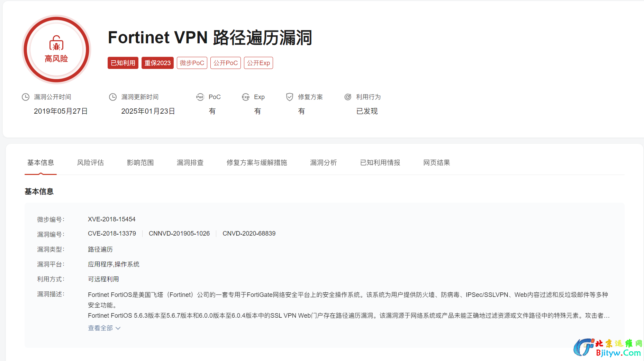Click the target icon next to 利用行为
This screenshot has height=361, width=644.
click(348, 97)
